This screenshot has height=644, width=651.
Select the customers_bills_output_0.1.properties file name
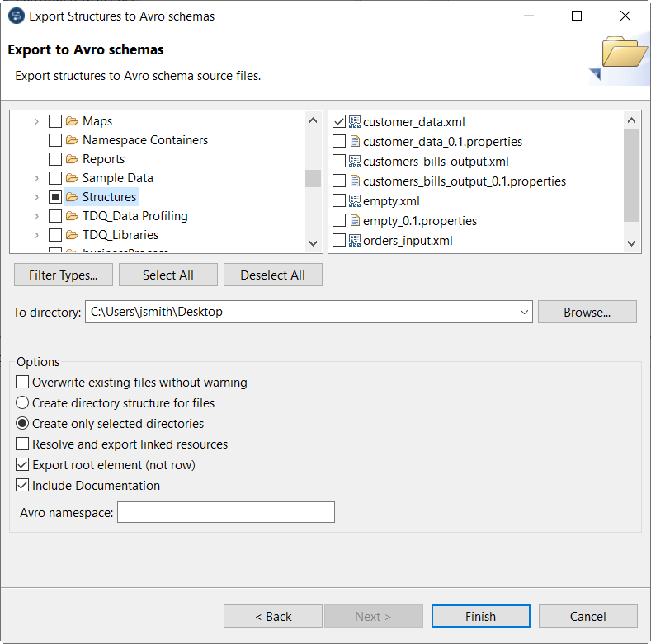point(465,181)
